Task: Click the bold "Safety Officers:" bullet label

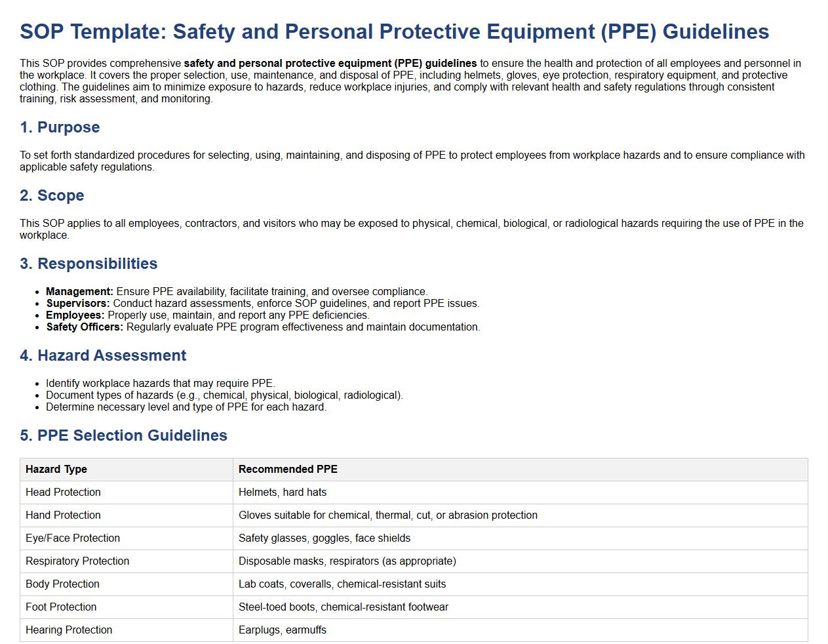Action: (85, 327)
